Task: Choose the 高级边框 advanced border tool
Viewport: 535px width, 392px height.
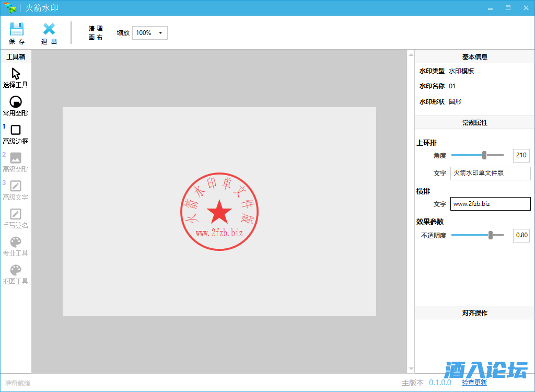Action: click(x=16, y=130)
